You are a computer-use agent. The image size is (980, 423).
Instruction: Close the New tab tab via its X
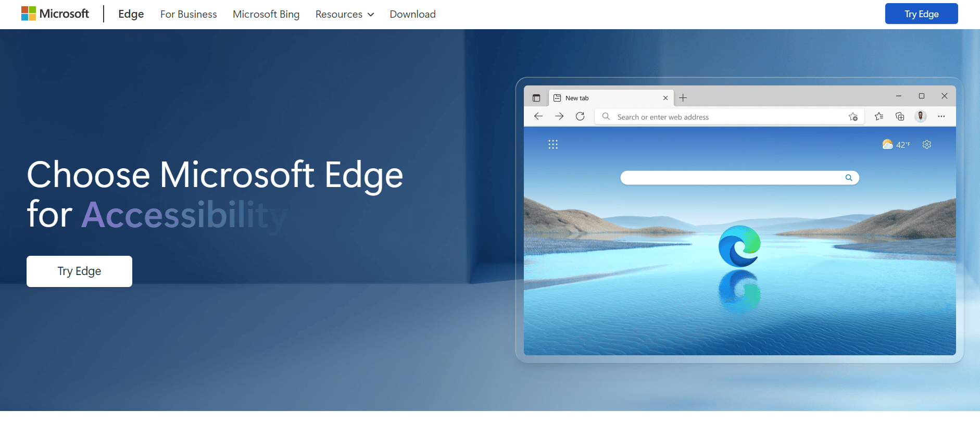tap(665, 98)
